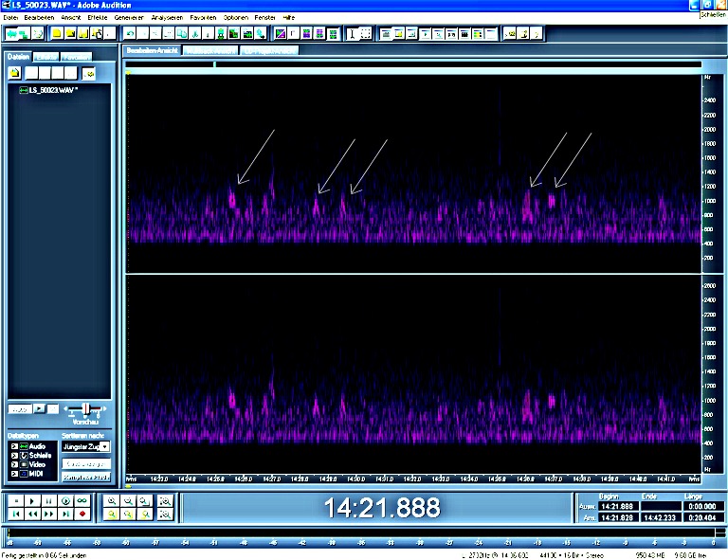
Task: Select the Marquee Selection dashed-rectangle tool
Action: (366, 34)
